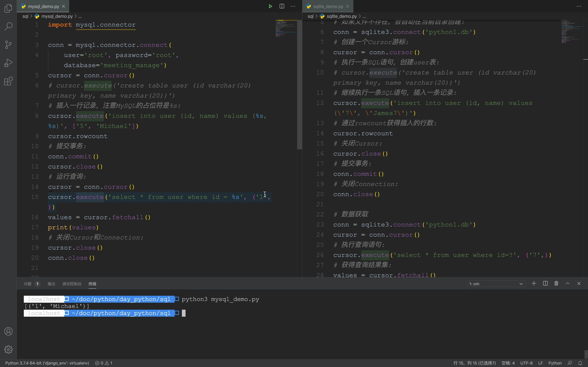Open the '1: zsh' terminal selector
Image resolution: width=588 pixels, height=367 pixels.
click(496, 283)
